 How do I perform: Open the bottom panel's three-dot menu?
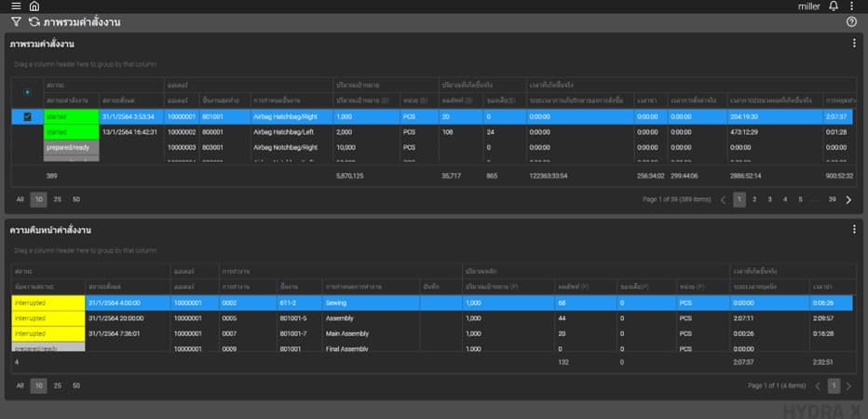tap(854, 229)
